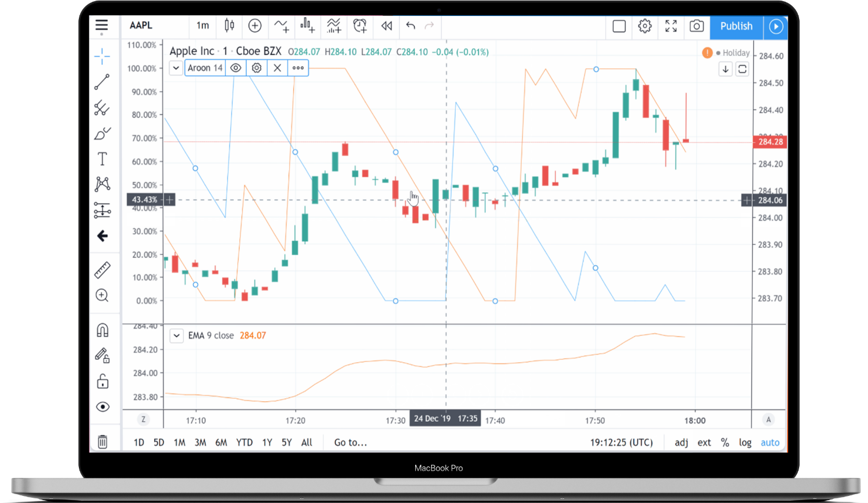Undo the last action

[x=410, y=26]
